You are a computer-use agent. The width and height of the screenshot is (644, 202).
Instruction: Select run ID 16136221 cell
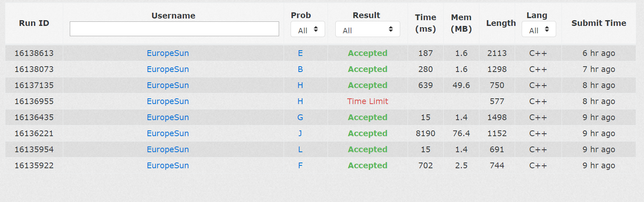coord(34,133)
